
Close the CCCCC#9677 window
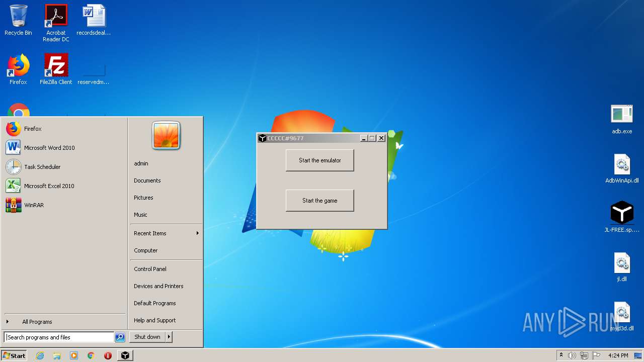(381, 138)
